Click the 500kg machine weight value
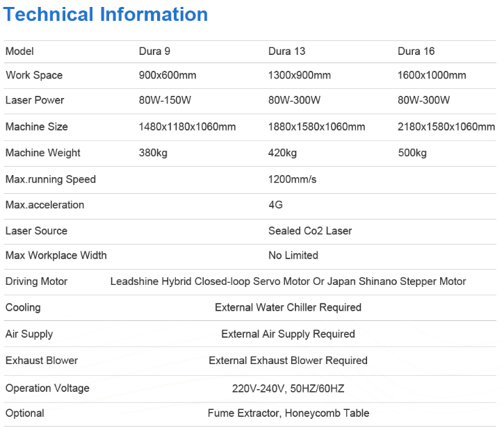The width and height of the screenshot is (504, 428). tap(412, 153)
